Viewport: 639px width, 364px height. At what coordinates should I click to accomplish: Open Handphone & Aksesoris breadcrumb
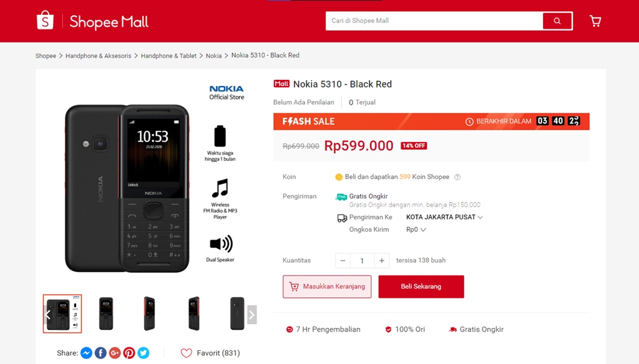point(99,56)
